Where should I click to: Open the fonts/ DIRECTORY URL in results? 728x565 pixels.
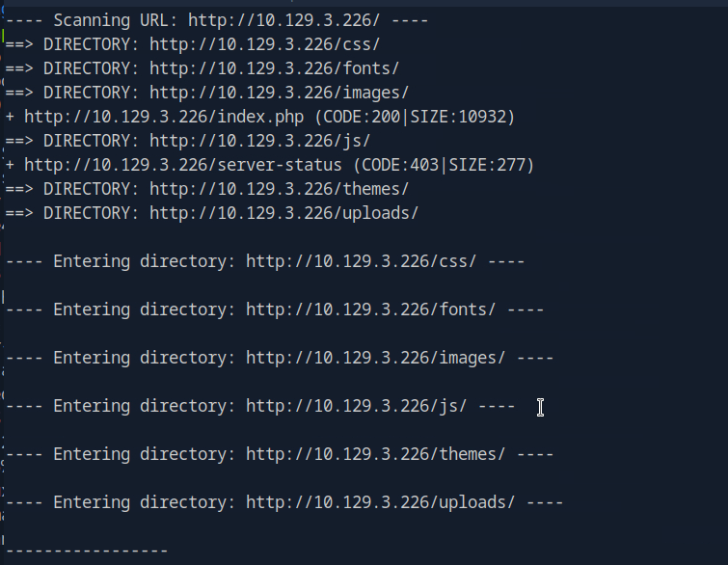click(274, 68)
